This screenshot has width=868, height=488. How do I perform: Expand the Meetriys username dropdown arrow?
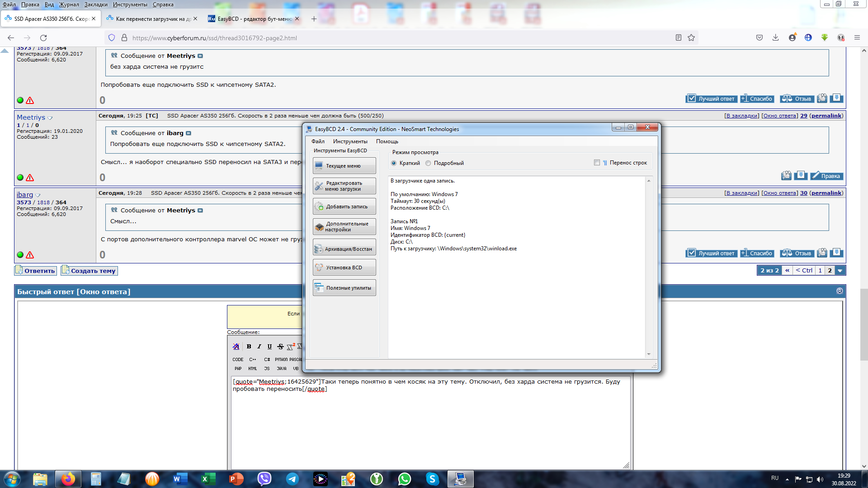[50, 118]
